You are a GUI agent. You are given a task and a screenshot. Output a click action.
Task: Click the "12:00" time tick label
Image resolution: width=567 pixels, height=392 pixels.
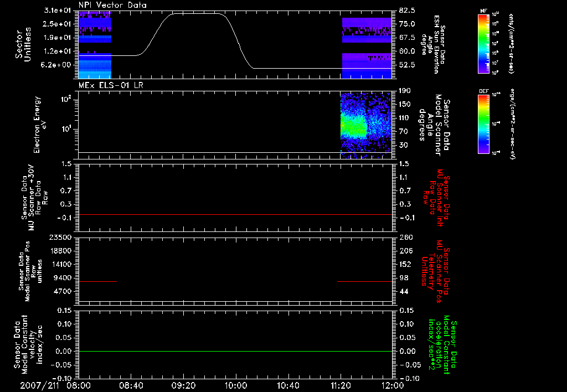pos(393,385)
